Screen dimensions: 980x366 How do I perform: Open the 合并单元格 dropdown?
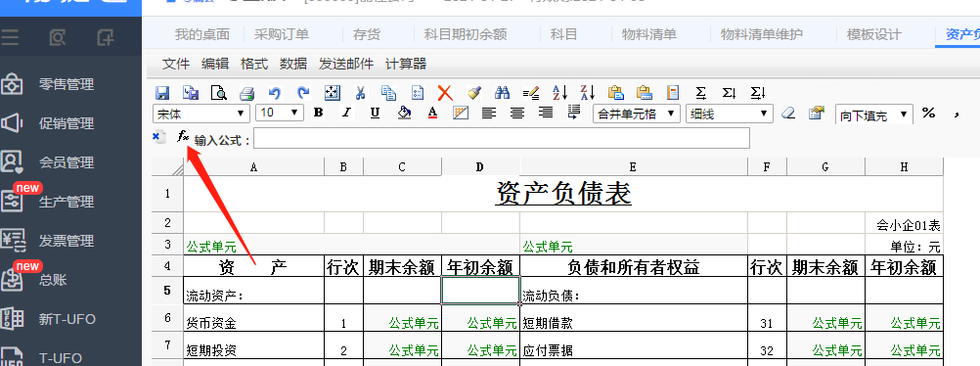(x=637, y=114)
